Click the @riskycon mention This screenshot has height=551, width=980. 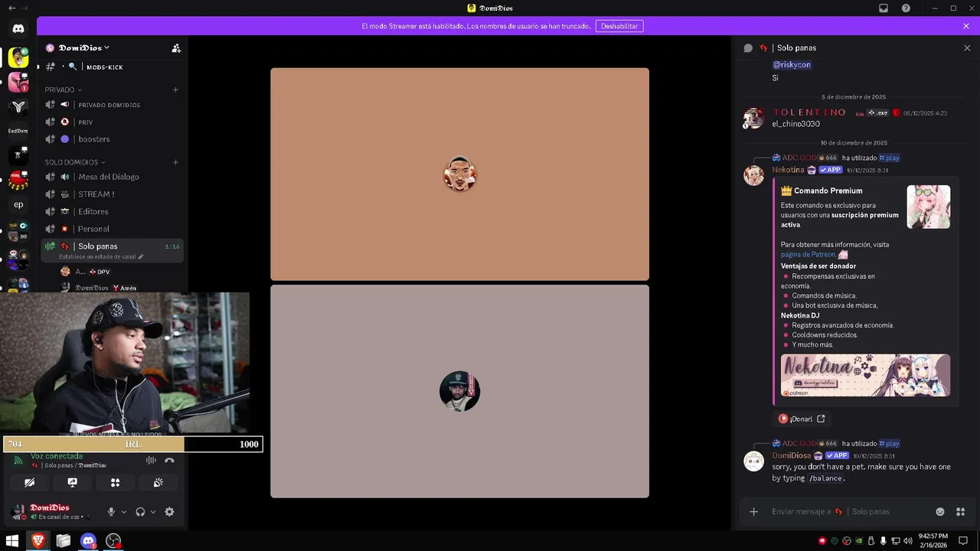(792, 65)
